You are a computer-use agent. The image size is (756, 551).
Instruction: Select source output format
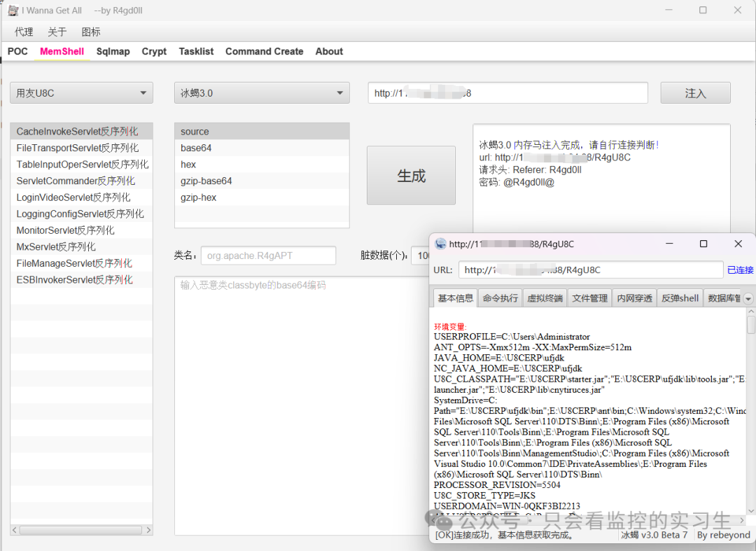(262, 131)
